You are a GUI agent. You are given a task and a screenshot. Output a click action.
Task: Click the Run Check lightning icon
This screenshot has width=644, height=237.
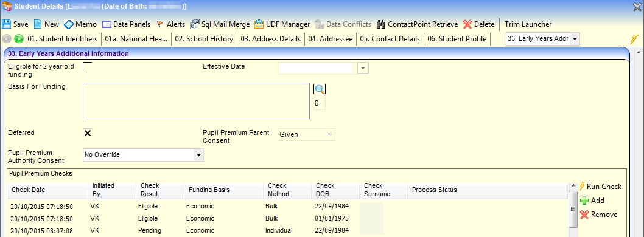[582, 186]
